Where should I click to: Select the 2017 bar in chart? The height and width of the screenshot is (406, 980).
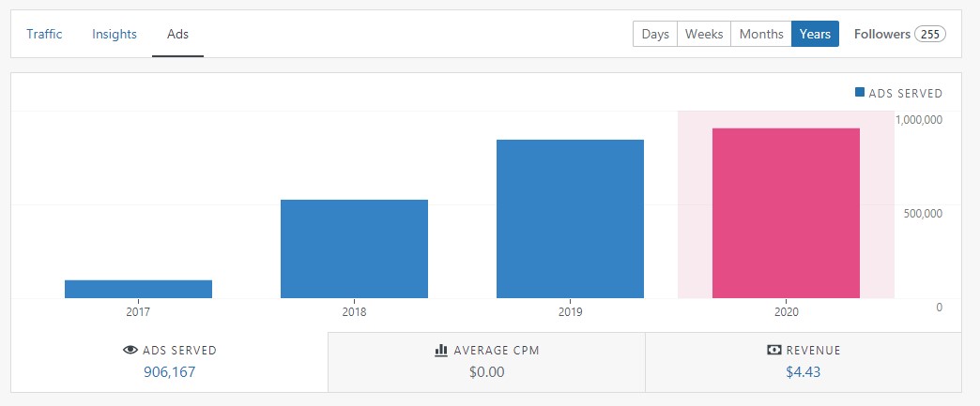click(x=138, y=289)
